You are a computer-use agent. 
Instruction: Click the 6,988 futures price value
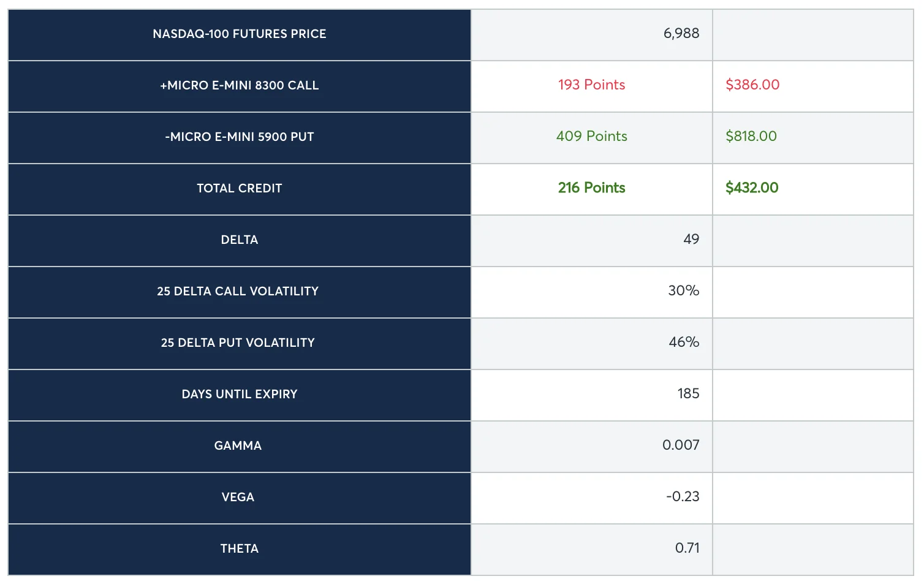(681, 34)
